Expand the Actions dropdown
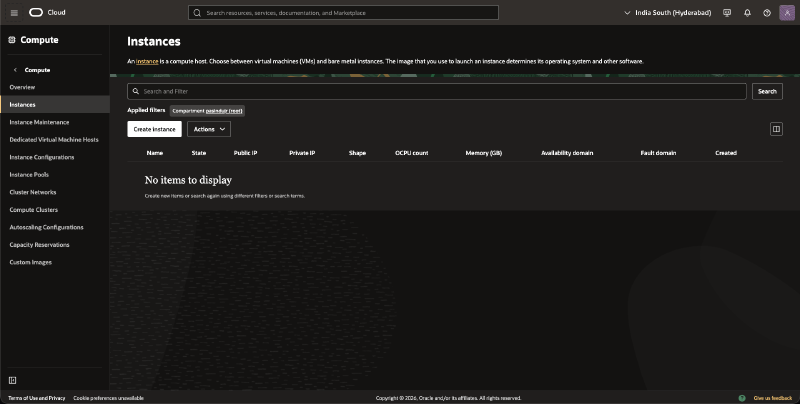 click(209, 129)
